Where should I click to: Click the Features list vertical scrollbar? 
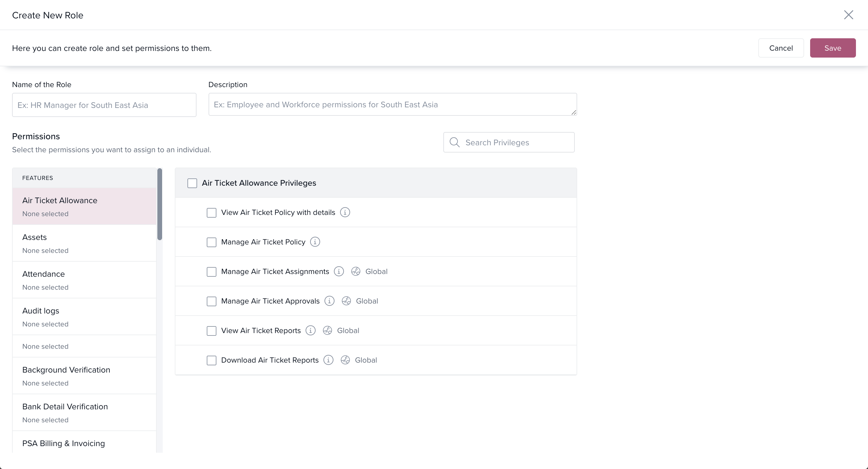160,205
